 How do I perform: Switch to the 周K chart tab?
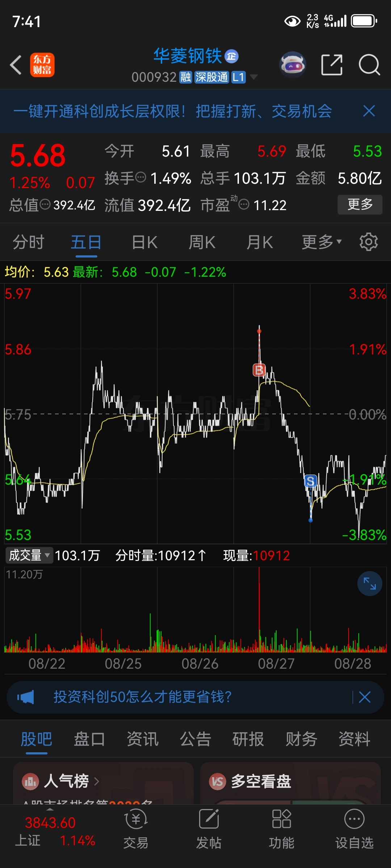[x=202, y=242]
